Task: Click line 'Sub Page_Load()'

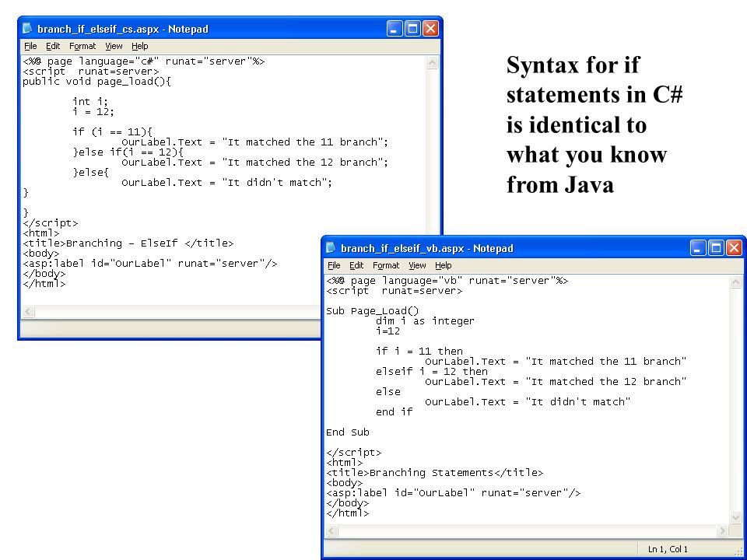Action: [x=373, y=311]
